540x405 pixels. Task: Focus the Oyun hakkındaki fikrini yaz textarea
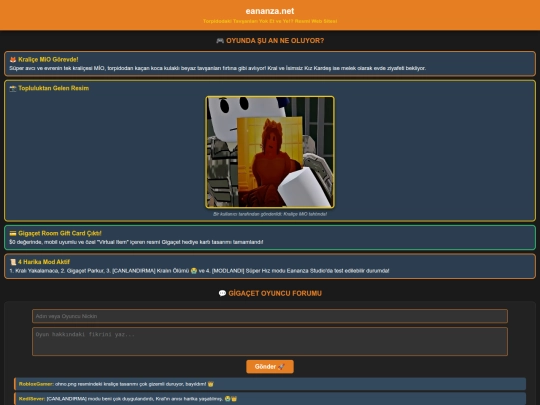pyautogui.click(x=270, y=342)
